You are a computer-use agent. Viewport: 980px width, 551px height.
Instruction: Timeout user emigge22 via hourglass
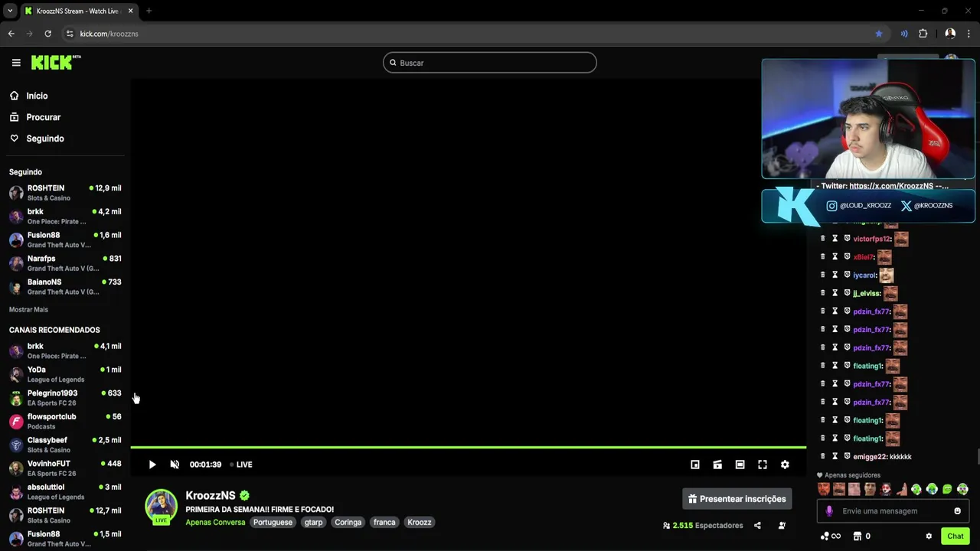[x=835, y=457]
